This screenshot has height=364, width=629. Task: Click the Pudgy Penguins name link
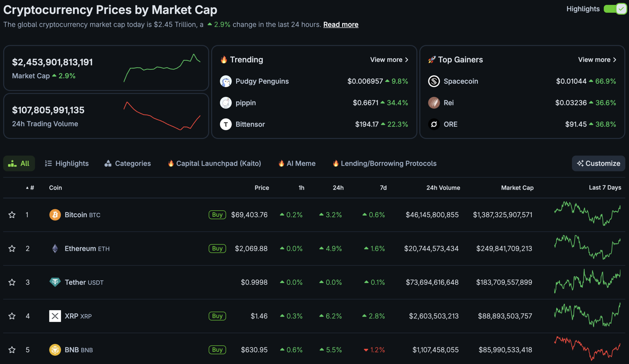pyautogui.click(x=262, y=81)
